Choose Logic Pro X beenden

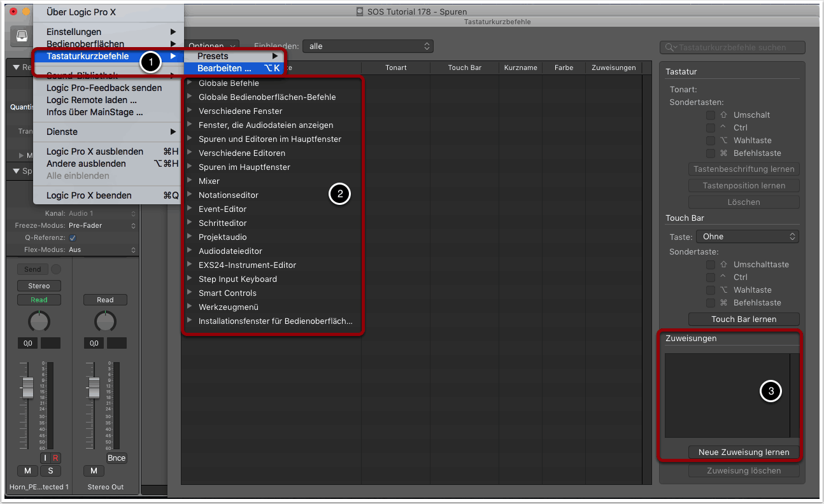click(x=109, y=195)
